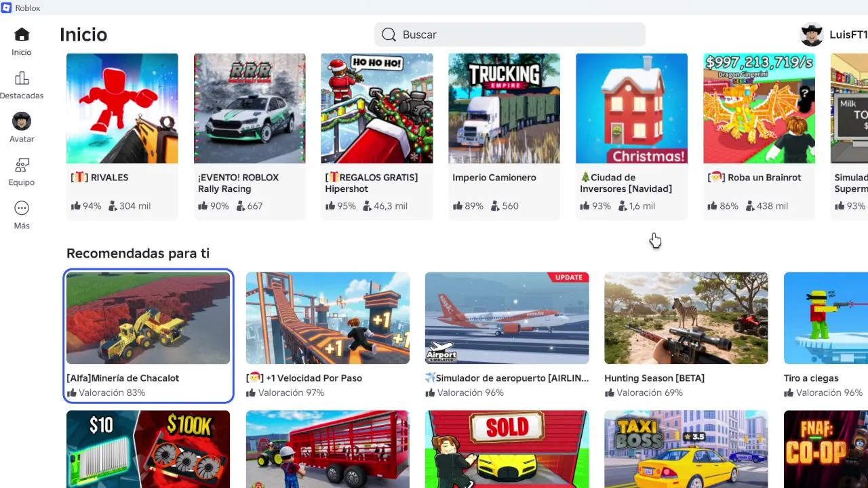The image size is (868, 488).
Task: Open the Equipo icon in sidebar
Action: (x=22, y=165)
